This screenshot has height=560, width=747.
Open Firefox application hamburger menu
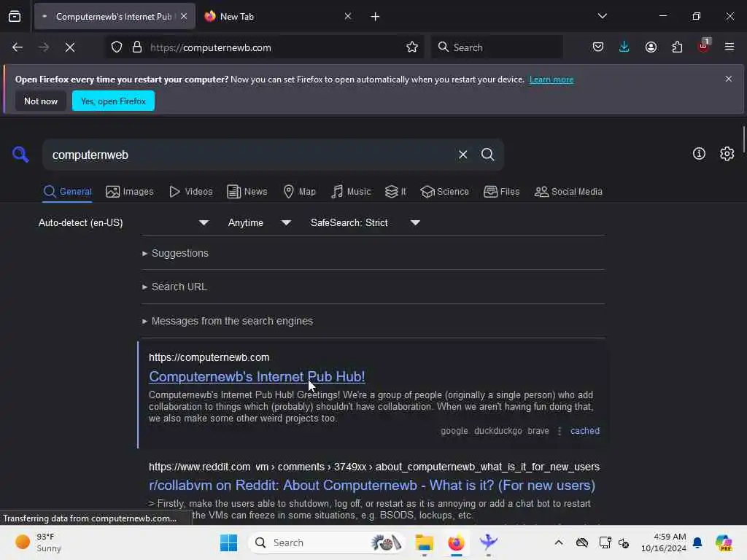coord(729,47)
